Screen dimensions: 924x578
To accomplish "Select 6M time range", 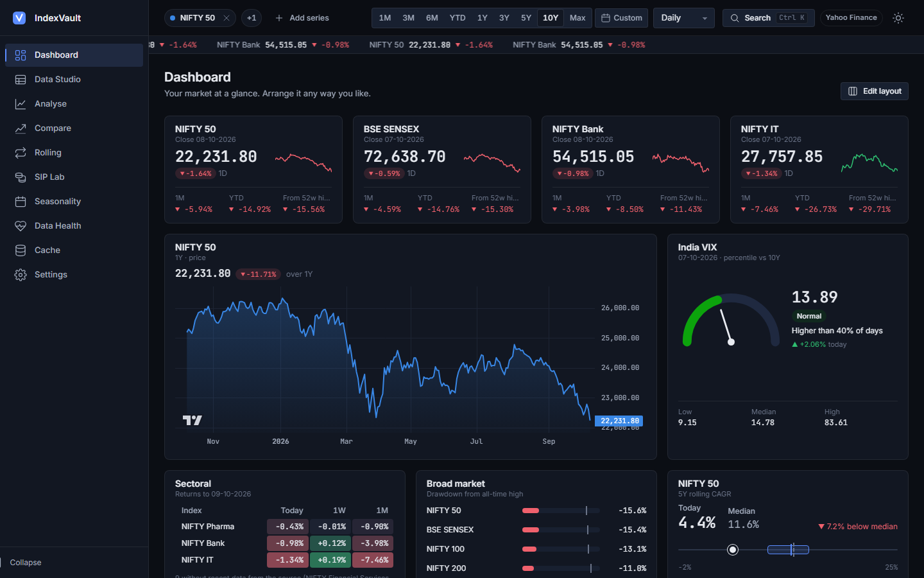I will pos(432,18).
